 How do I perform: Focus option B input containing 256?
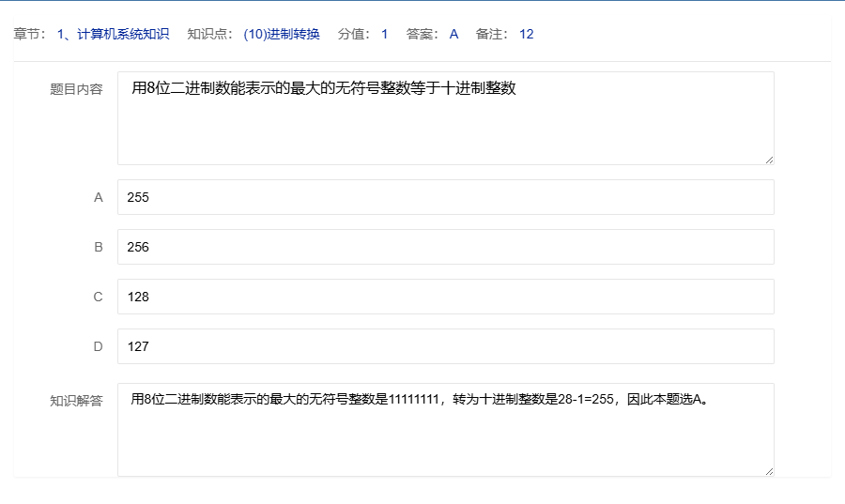click(445, 248)
